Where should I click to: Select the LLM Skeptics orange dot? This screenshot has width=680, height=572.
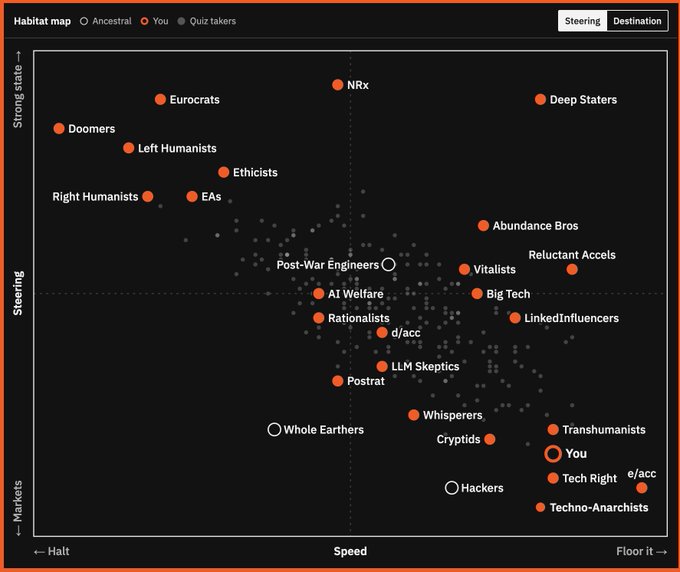(382, 366)
